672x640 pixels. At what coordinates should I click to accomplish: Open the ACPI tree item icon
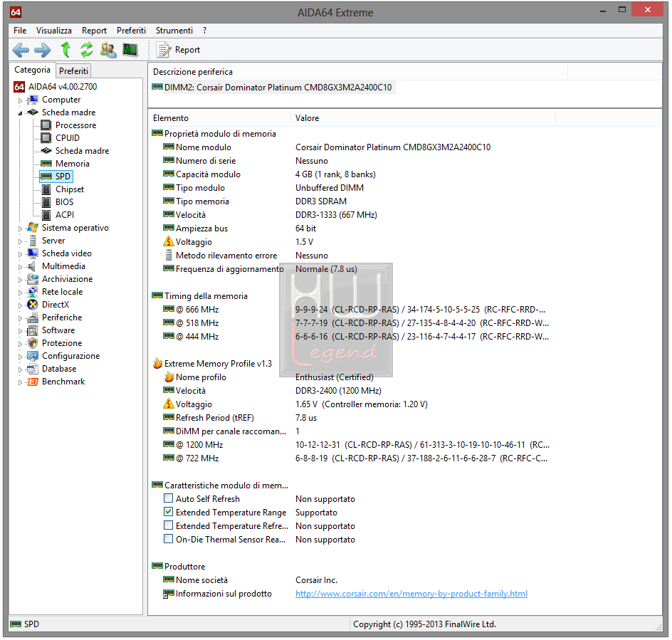[46, 215]
